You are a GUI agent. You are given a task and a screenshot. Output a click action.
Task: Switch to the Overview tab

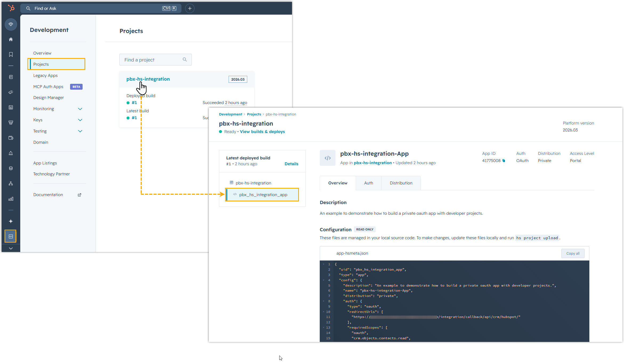coord(338,183)
